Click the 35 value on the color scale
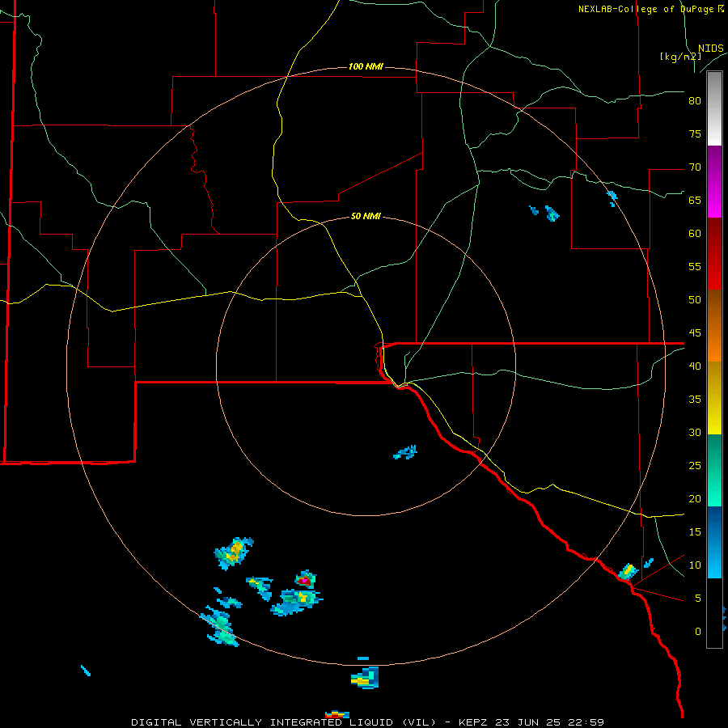This screenshot has width=728, height=728. (x=695, y=400)
